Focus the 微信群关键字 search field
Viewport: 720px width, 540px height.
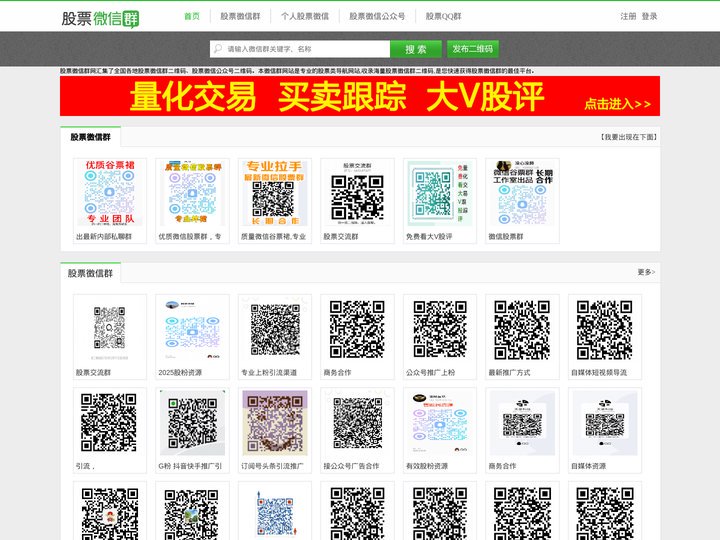[300, 49]
